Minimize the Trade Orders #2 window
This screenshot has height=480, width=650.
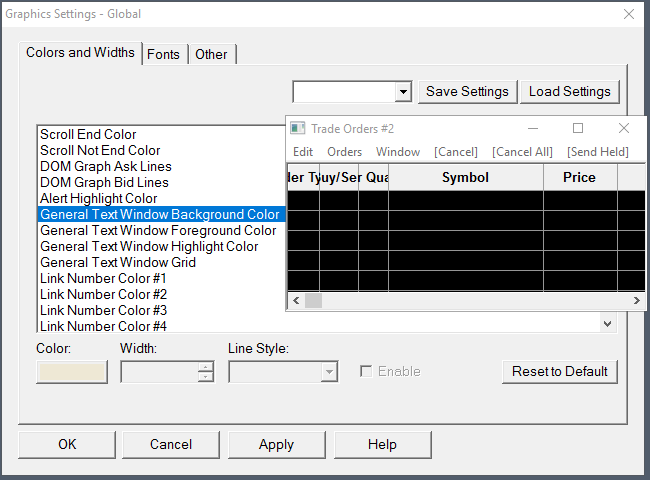[533, 128]
